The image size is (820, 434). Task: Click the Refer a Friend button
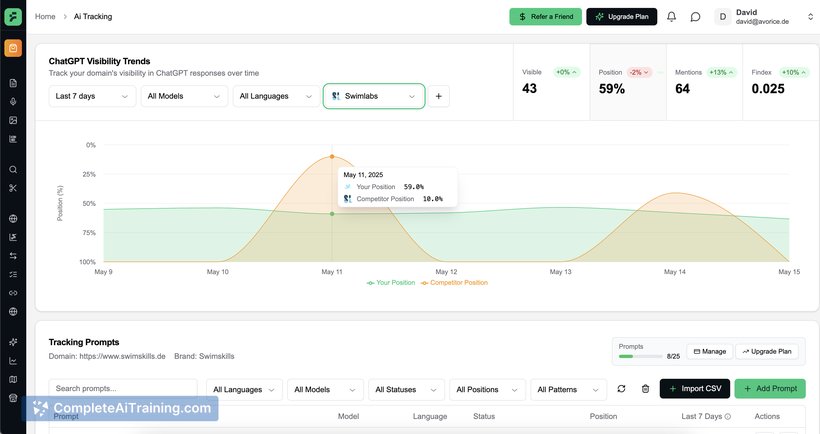tap(545, 17)
